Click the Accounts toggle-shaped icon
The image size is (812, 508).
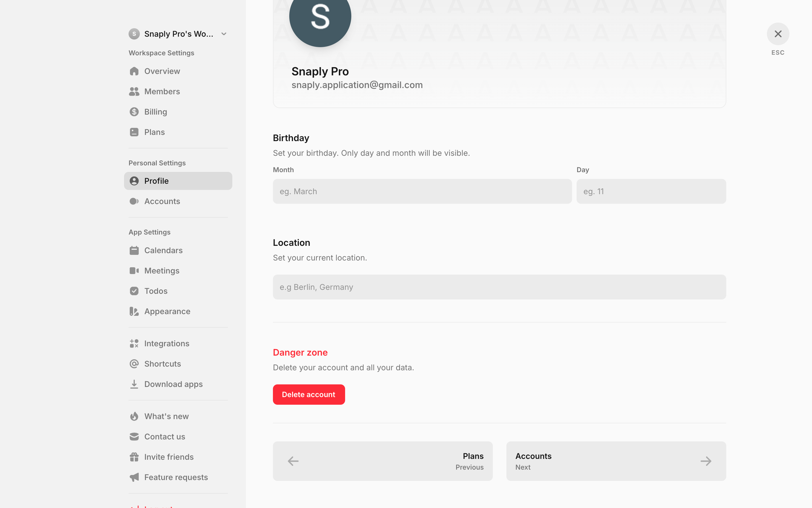pyautogui.click(x=134, y=201)
